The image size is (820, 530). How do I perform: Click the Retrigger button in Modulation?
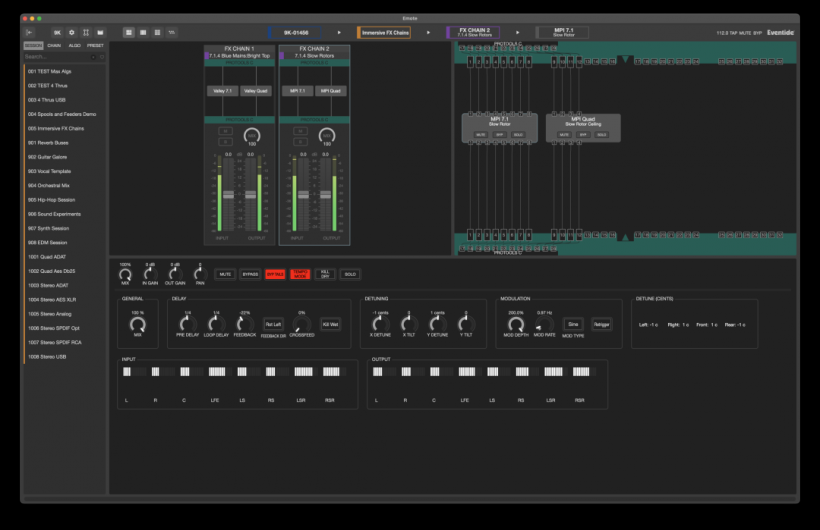click(x=601, y=324)
